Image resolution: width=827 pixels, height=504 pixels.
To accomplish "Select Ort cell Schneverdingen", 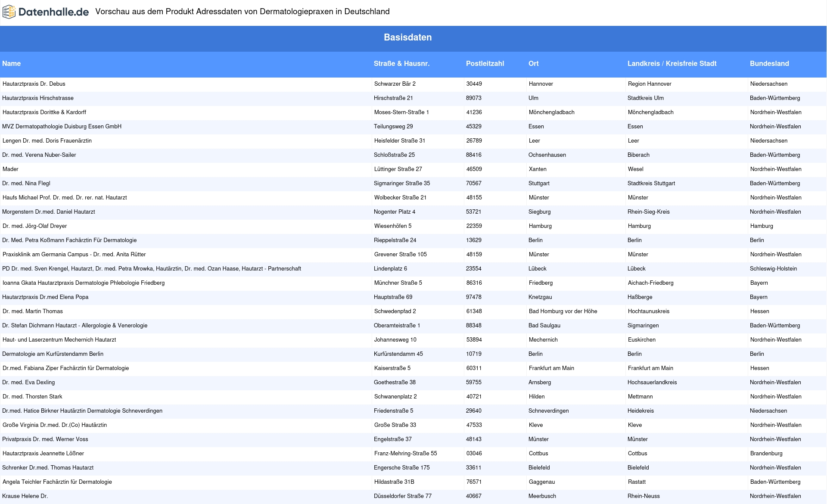I will (549, 411).
